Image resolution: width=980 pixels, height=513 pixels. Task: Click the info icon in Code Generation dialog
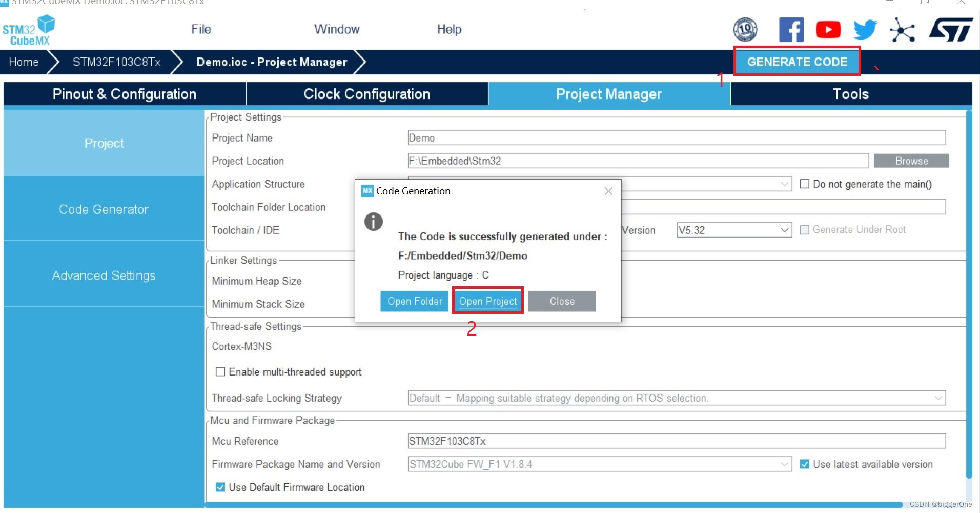374,222
